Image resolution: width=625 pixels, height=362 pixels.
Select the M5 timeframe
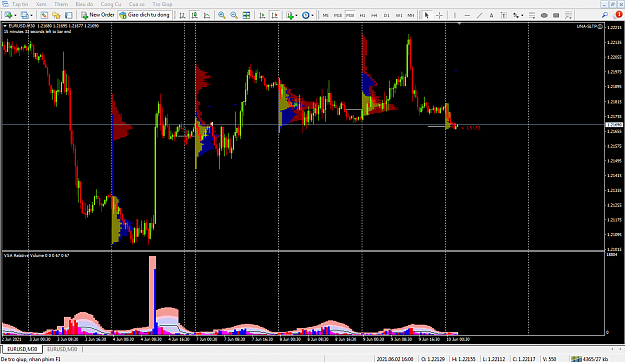(326, 15)
